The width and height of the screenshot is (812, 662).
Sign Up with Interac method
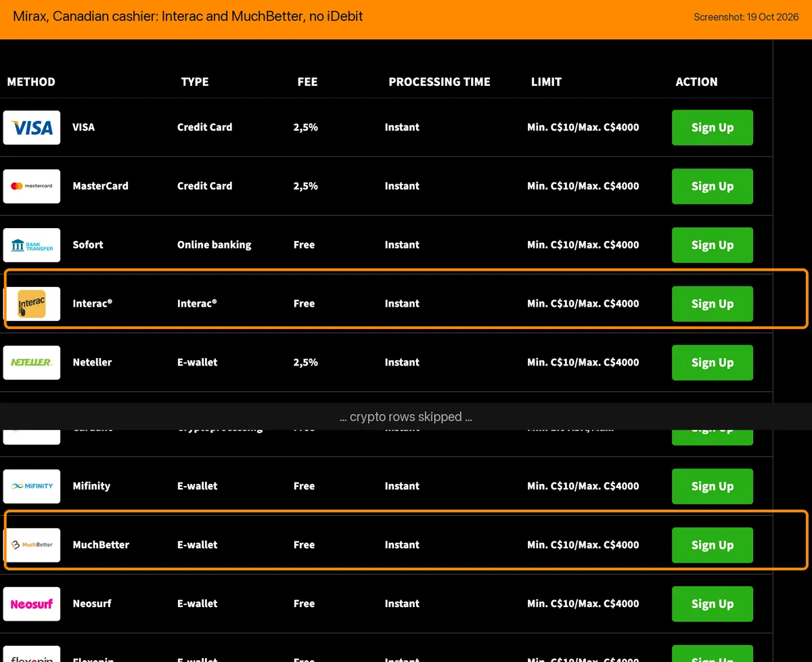(713, 304)
